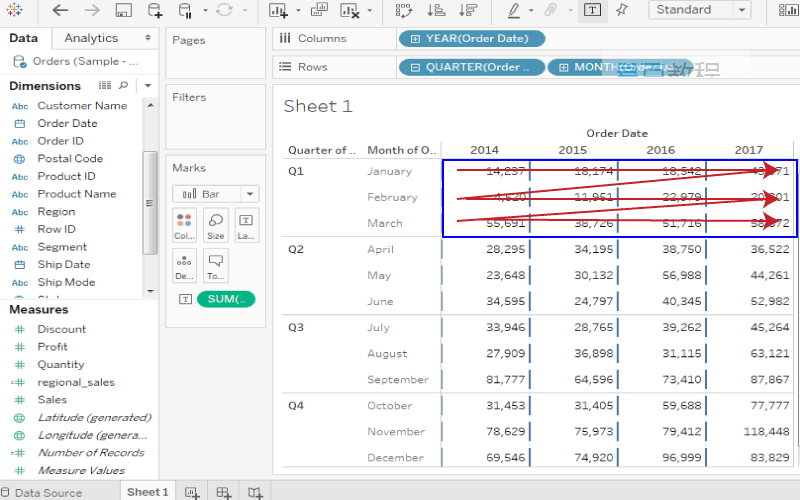Select the regional_sales calculated measure

point(76,382)
